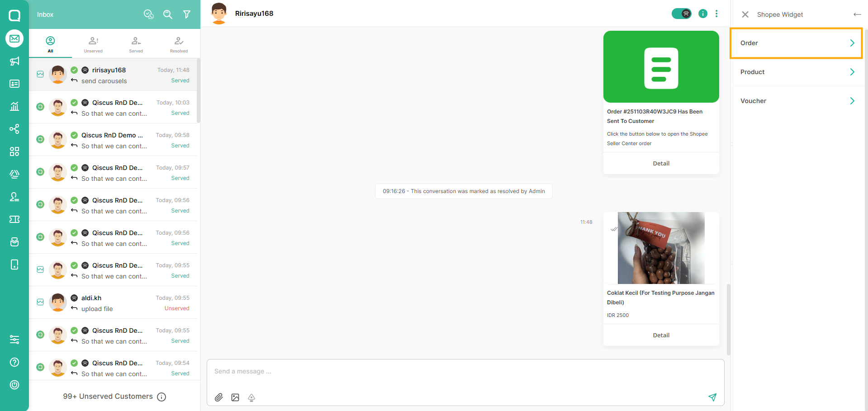Switch to the Resolved tab

179,44
